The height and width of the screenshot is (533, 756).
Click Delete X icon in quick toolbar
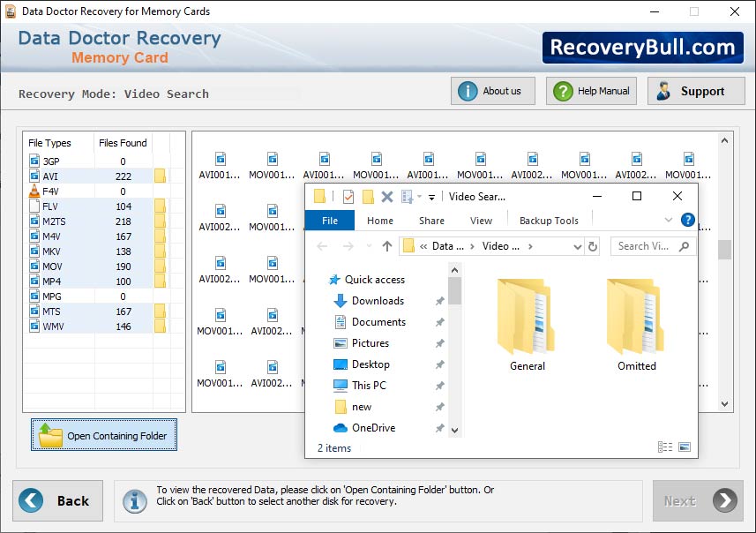pos(386,196)
